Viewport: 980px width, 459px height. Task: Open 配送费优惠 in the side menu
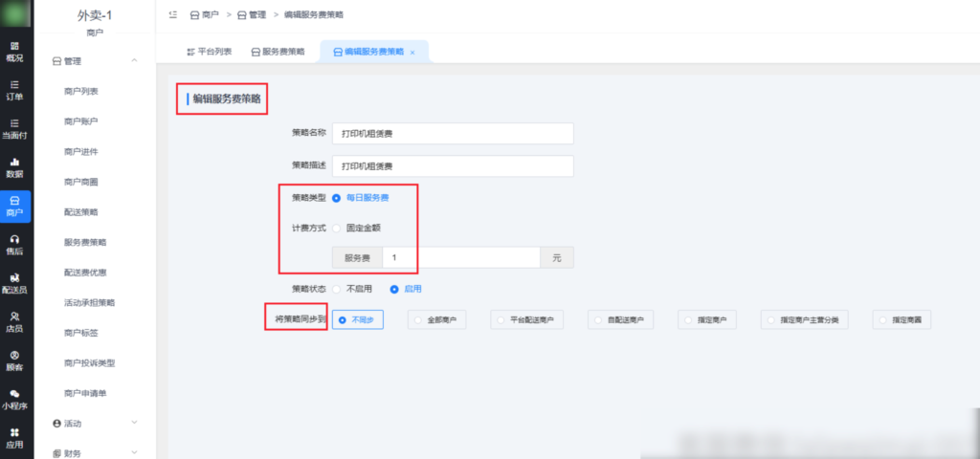pos(85,273)
